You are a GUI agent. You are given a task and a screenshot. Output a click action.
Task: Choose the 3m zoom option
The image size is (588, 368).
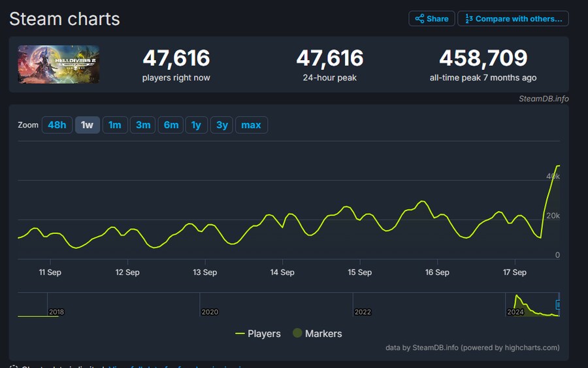[x=143, y=125]
